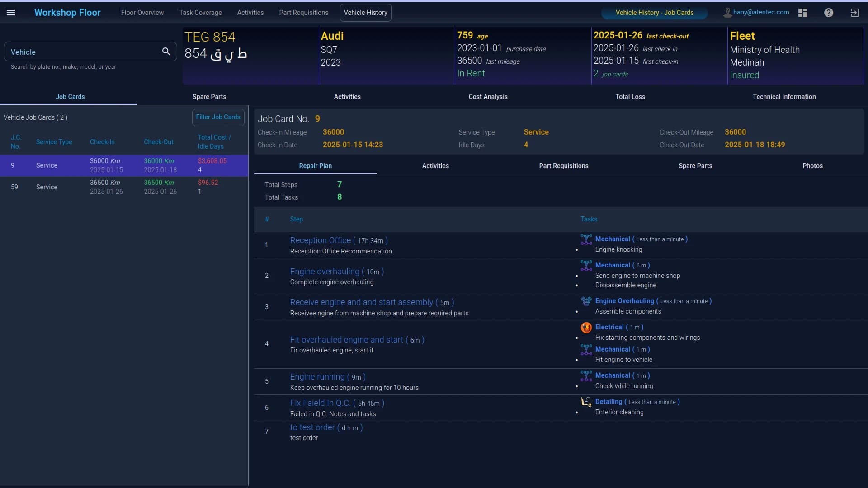Click Mechanical icon for Send engine to machine shop
Viewport: 868px width, 488px height.
coord(586,265)
